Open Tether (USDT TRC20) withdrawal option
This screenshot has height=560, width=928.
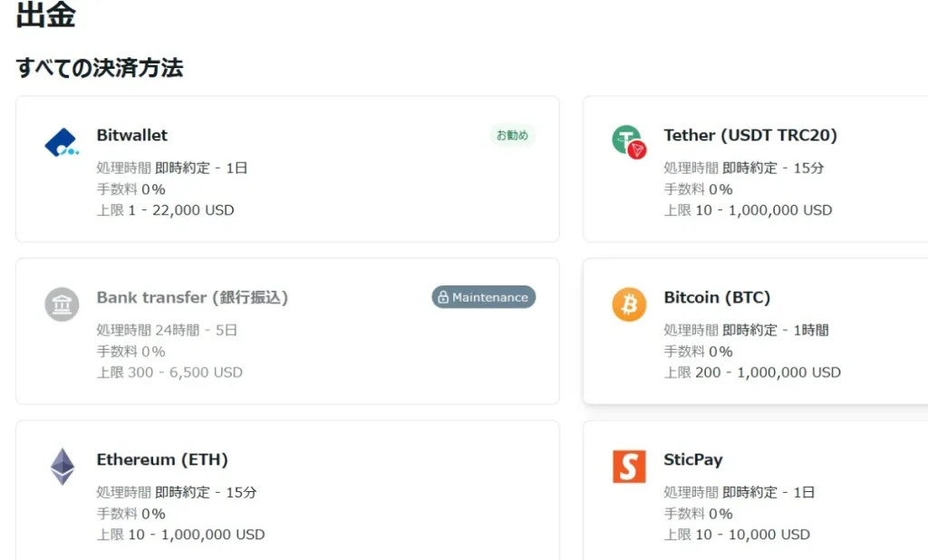(x=750, y=135)
